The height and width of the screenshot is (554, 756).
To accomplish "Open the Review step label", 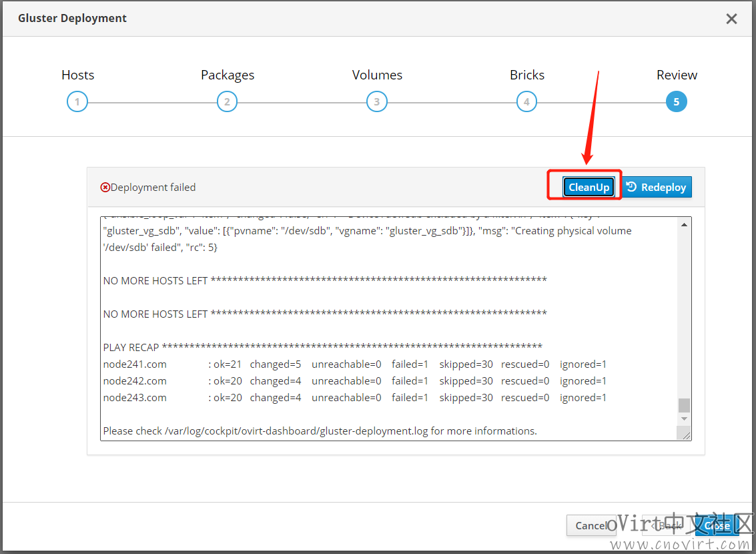I will coord(677,75).
